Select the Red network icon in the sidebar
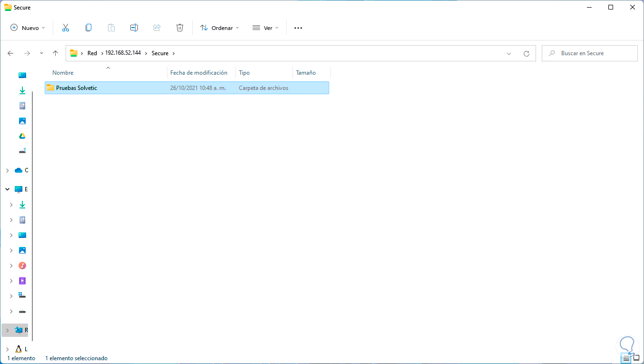 tap(19, 330)
